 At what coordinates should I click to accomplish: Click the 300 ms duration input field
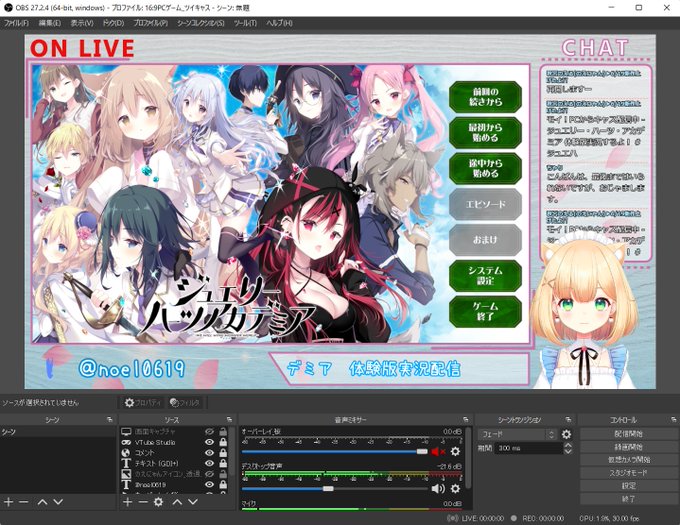click(x=529, y=448)
